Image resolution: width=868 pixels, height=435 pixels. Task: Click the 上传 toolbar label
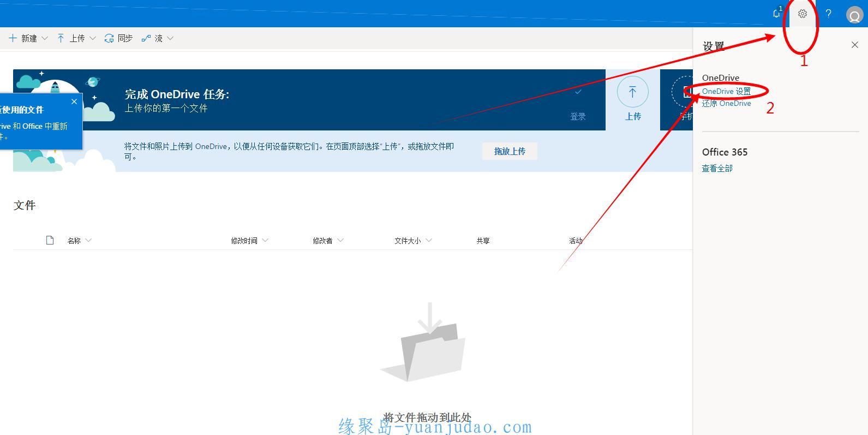(x=77, y=38)
